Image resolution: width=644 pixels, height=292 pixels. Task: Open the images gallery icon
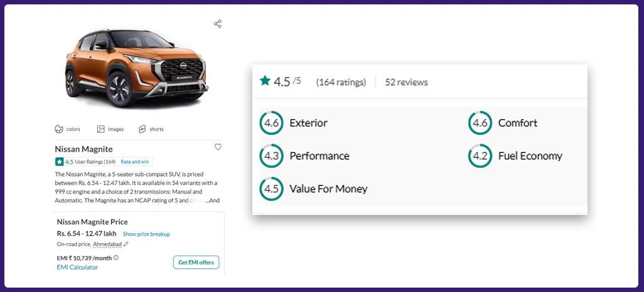click(x=100, y=129)
